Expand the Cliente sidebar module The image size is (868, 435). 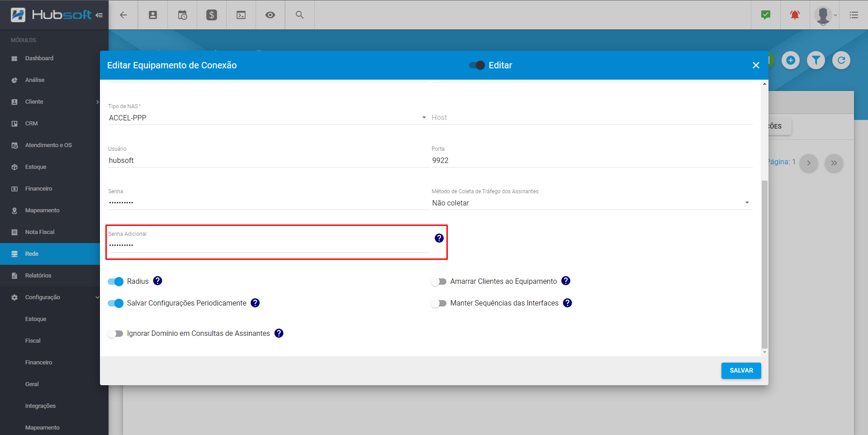50,102
